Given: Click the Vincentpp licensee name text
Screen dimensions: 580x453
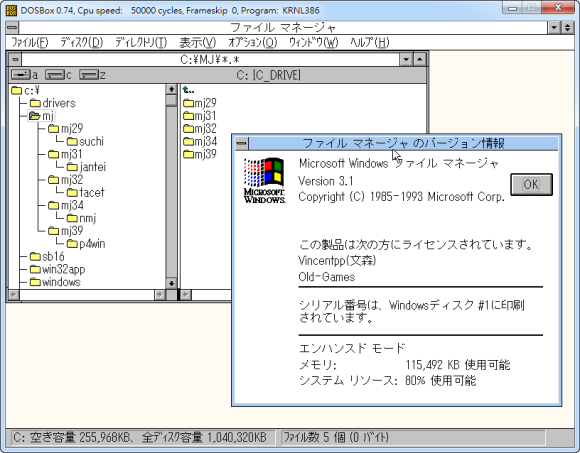Looking at the screenshot, I should 337,261.
